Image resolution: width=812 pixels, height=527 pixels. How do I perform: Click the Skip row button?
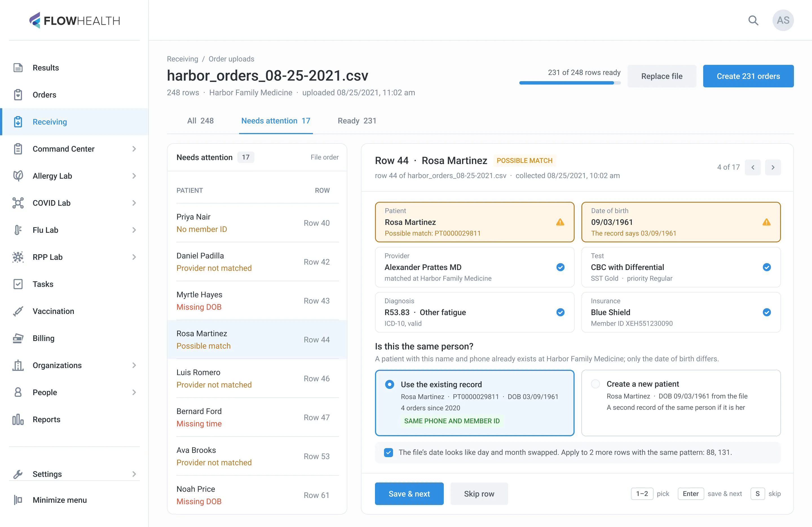point(479,493)
